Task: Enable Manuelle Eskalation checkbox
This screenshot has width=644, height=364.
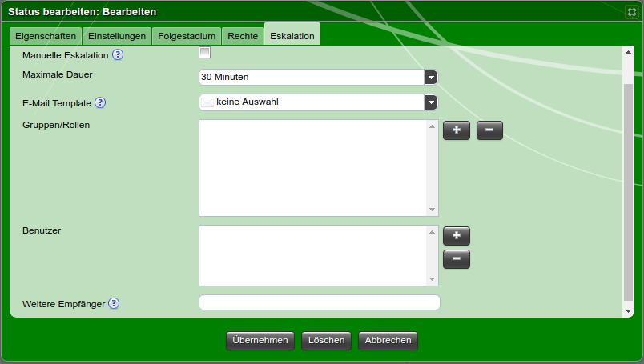Action: (x=204, y=53)
